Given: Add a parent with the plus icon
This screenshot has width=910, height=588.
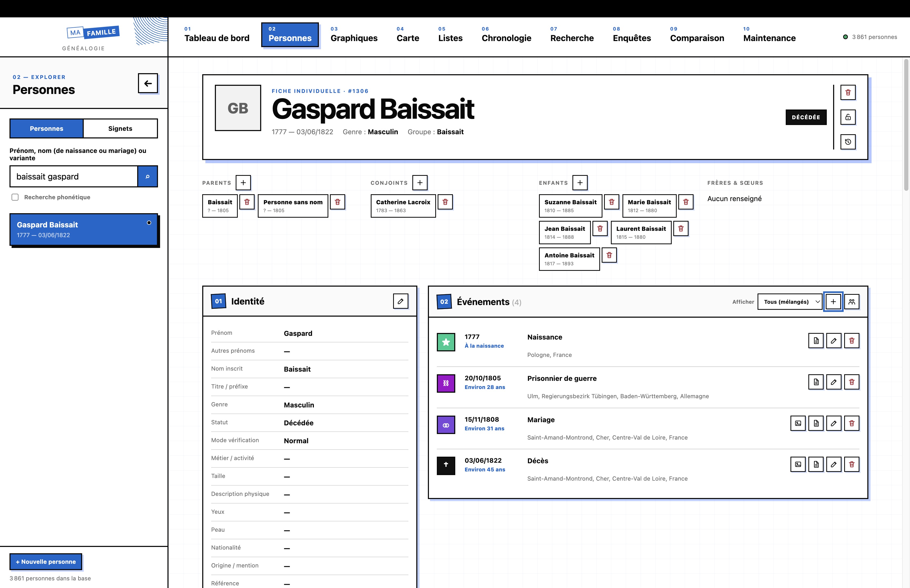Looking at the screenshot, I should click(x=243, y=182).
